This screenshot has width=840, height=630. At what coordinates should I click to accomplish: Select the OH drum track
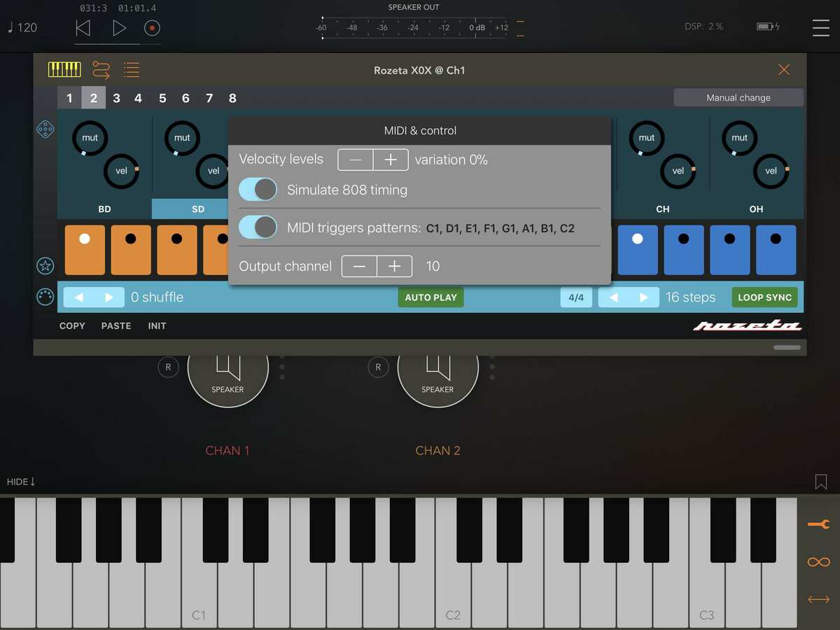[757, 209]
